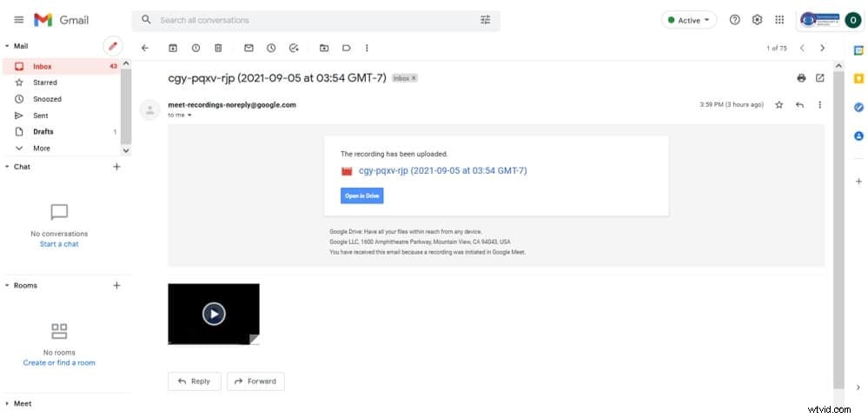Screen dimensions: 868x418
Task: Open the Help question mark icon
Action: pos(734,20)
